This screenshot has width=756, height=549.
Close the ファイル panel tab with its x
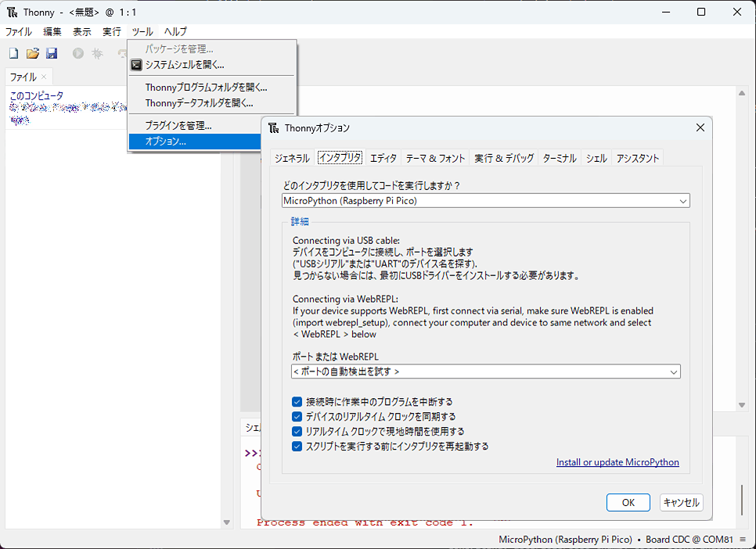click(x=44, y=77)
